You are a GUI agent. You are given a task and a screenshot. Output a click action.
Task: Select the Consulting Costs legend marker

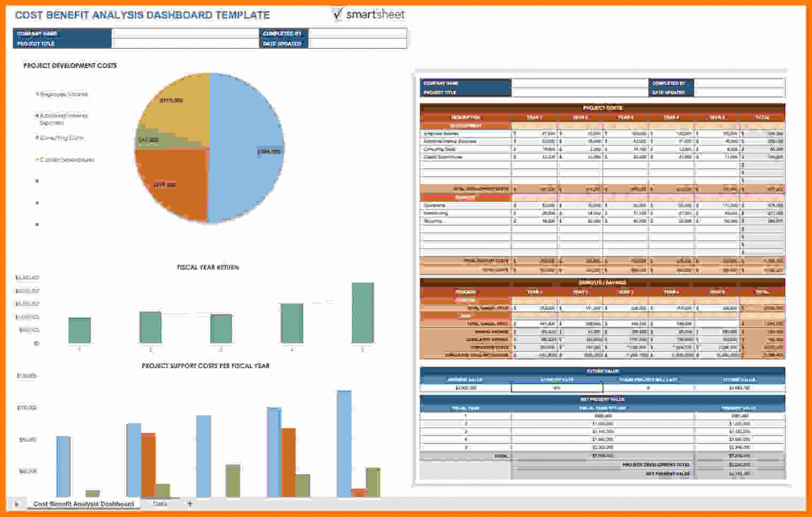[37, 138]
